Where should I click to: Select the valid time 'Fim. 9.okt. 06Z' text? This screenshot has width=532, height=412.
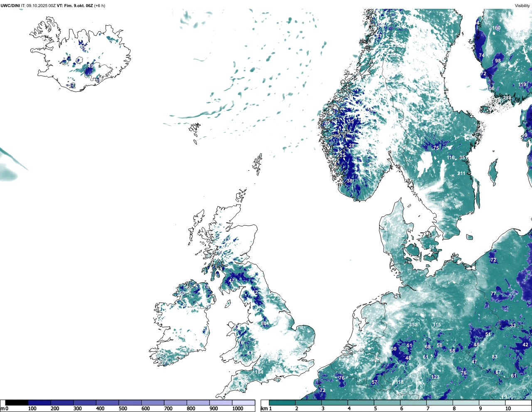[79, 5]
